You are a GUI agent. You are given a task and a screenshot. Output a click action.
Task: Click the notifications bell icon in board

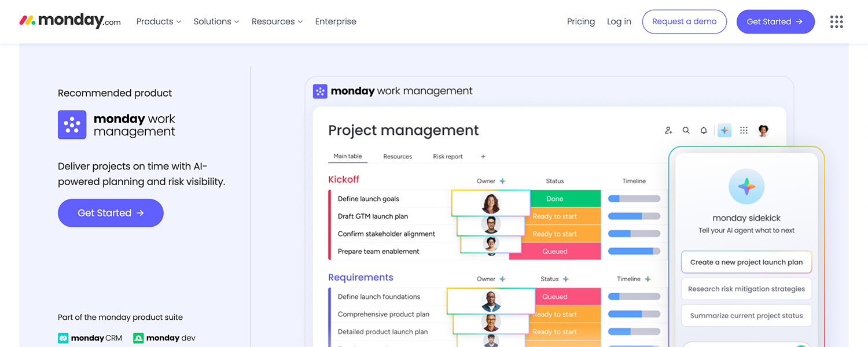point(704,131)
